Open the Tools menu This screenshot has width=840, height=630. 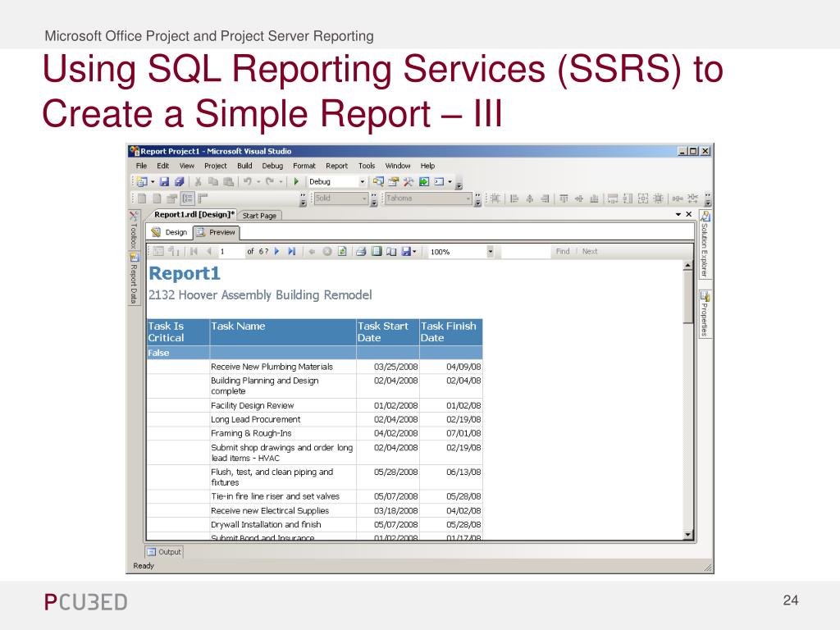point(367,166)
